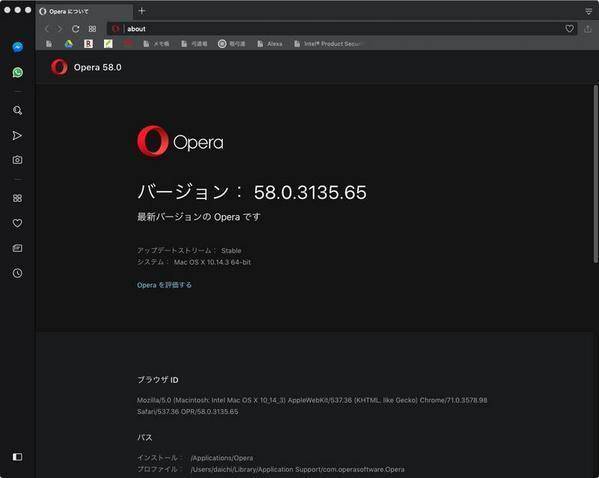Add page to bookmarks via heart icon
The height and width of the screenshot is (478, 599).
click(570, 29)
